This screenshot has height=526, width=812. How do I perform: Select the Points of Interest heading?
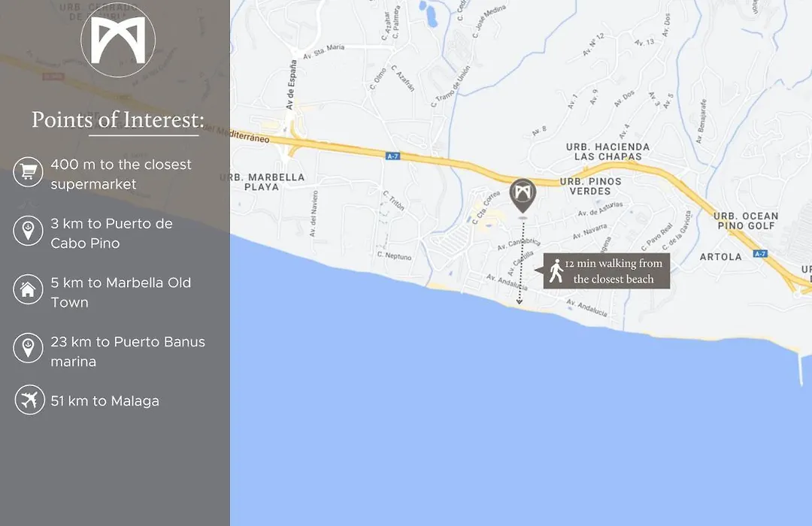118,119
